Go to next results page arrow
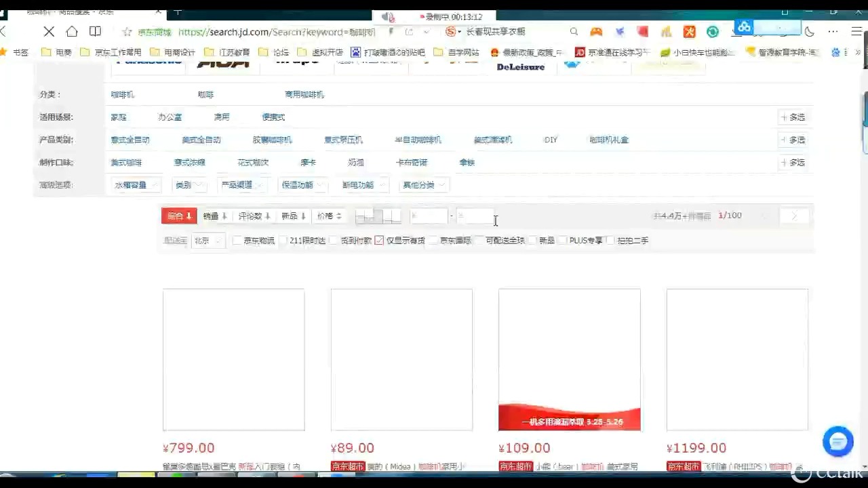The image size is (868, 488). (x=793, y=216)
